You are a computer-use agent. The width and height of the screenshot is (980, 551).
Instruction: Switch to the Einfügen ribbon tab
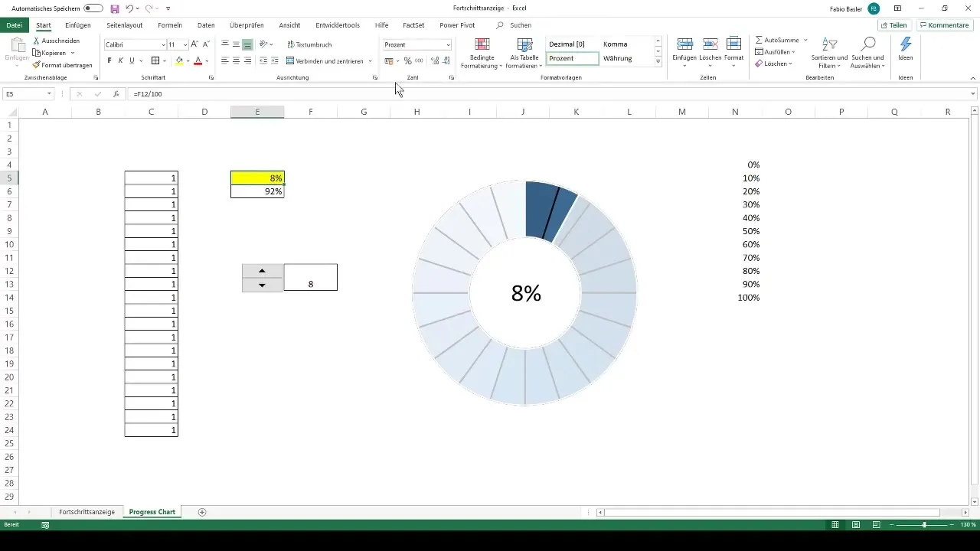pos(78,25)
